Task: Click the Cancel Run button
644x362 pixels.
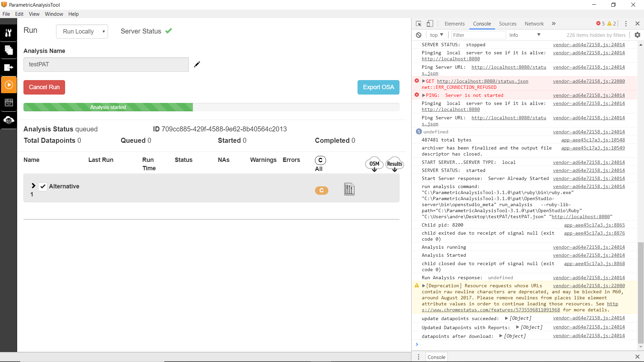Action: (44, 87)
